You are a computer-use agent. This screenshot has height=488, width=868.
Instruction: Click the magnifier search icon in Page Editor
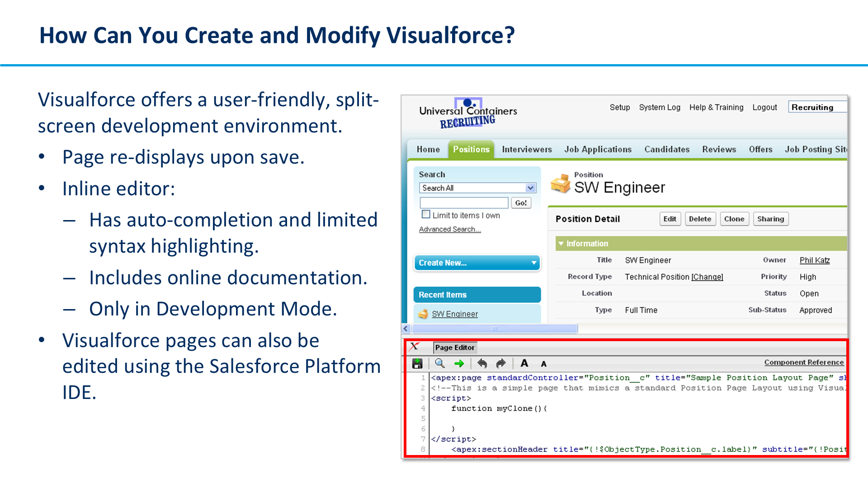click(439, 363)
